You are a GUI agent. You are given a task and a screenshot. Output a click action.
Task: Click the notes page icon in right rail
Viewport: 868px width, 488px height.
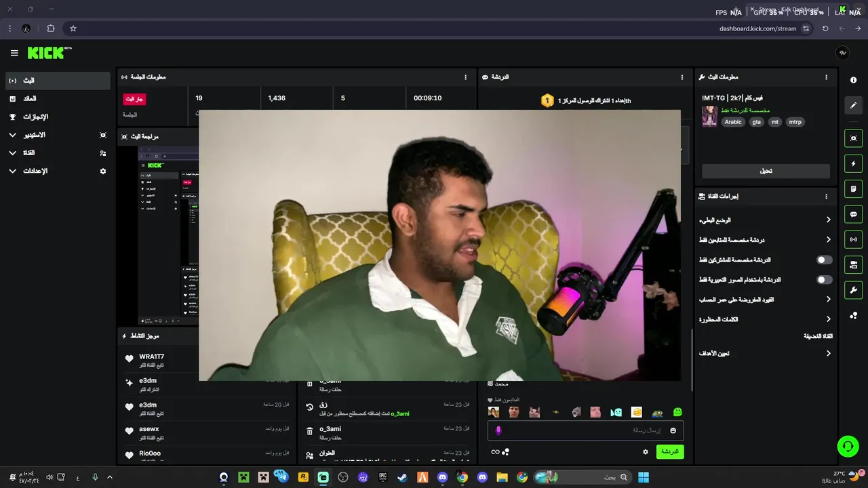pyautogui.click(x=853, y=188)
